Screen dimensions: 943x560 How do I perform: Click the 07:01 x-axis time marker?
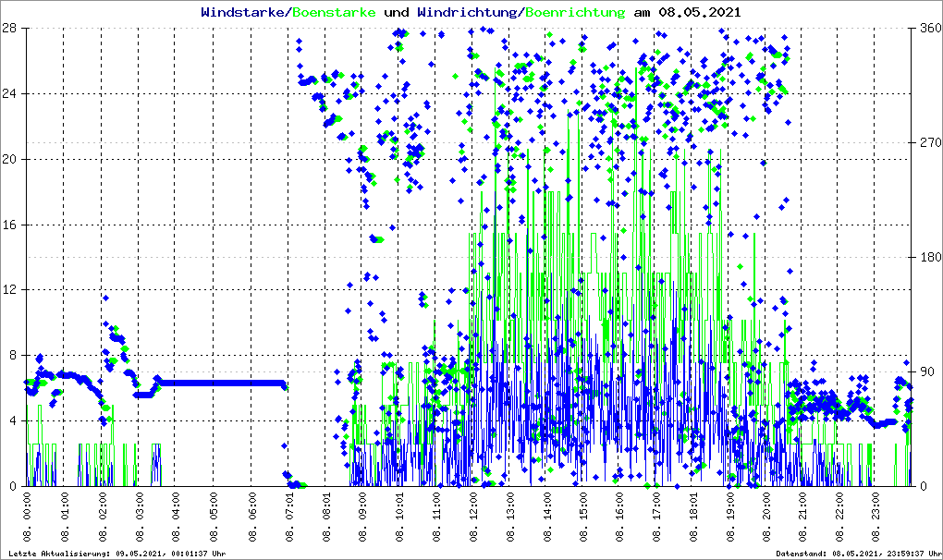pyautogui.click(x=288, y=517)
